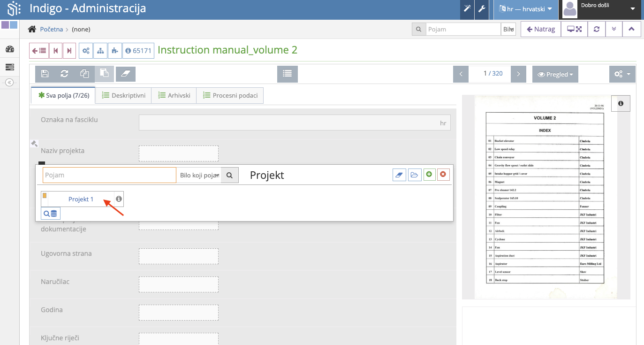Click the open folder icon in popup
The image size is (644, 345).
tap(414, 175)
